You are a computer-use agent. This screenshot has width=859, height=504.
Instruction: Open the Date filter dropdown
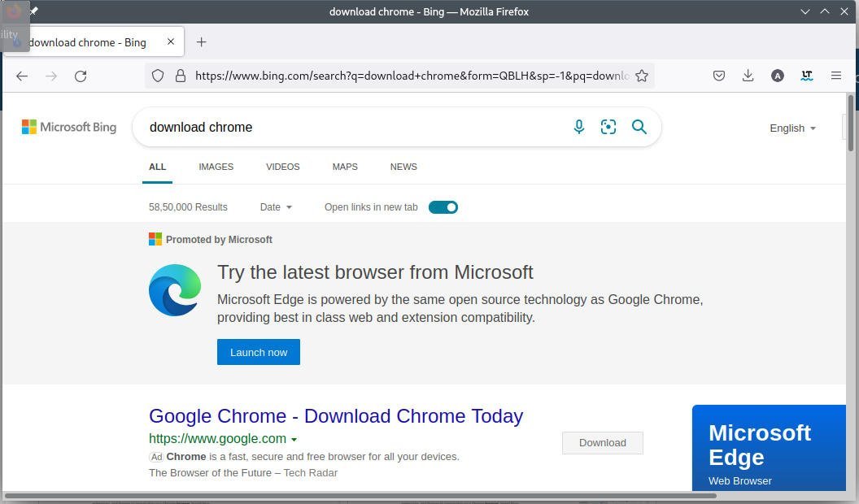point(276,207)
